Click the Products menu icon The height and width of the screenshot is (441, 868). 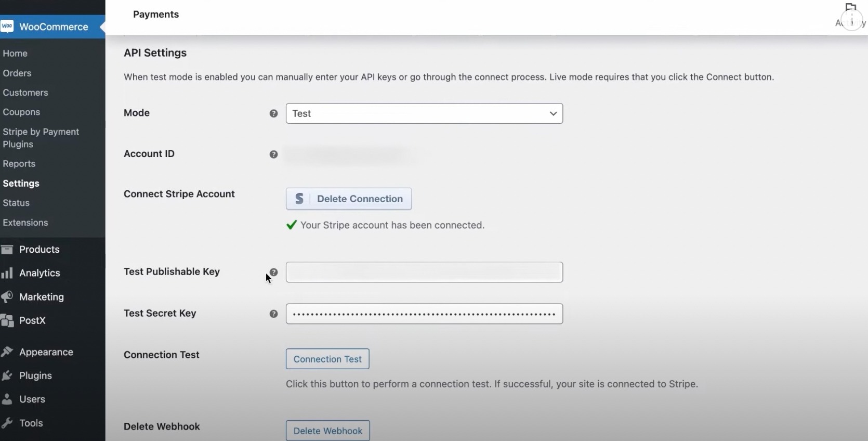tap(7, 250)
